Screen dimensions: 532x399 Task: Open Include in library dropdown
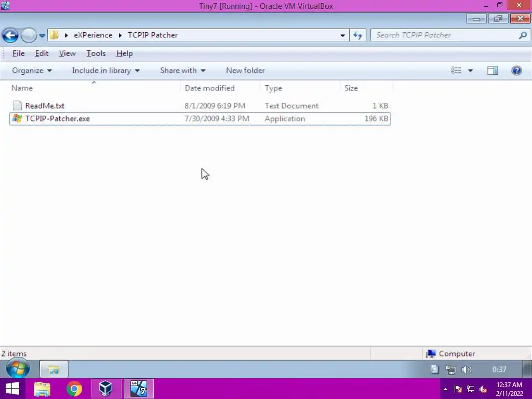pos(106,71)
